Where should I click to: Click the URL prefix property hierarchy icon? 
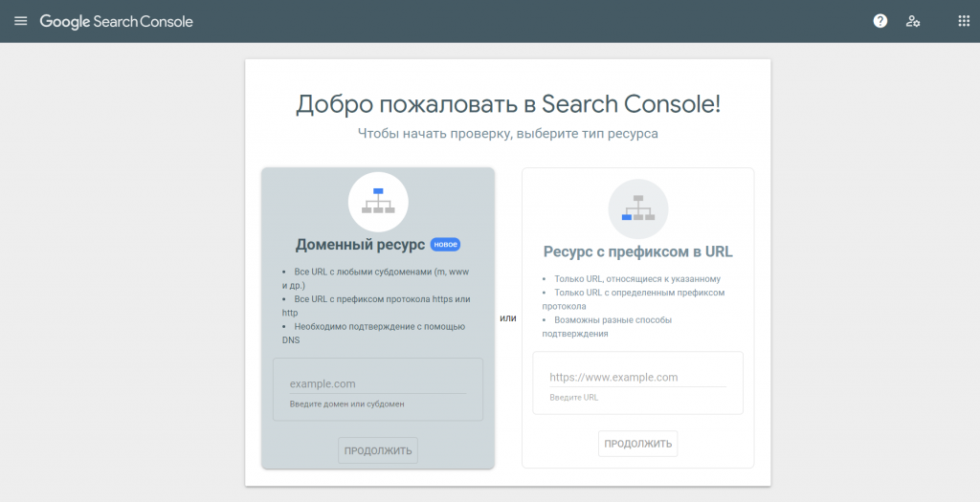[x=638, y=209]
